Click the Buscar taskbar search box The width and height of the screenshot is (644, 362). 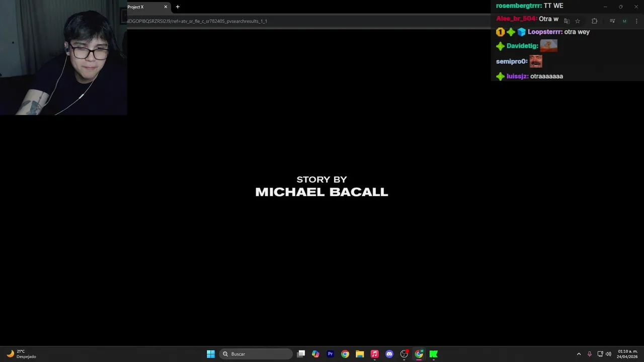tap(256, 354)
